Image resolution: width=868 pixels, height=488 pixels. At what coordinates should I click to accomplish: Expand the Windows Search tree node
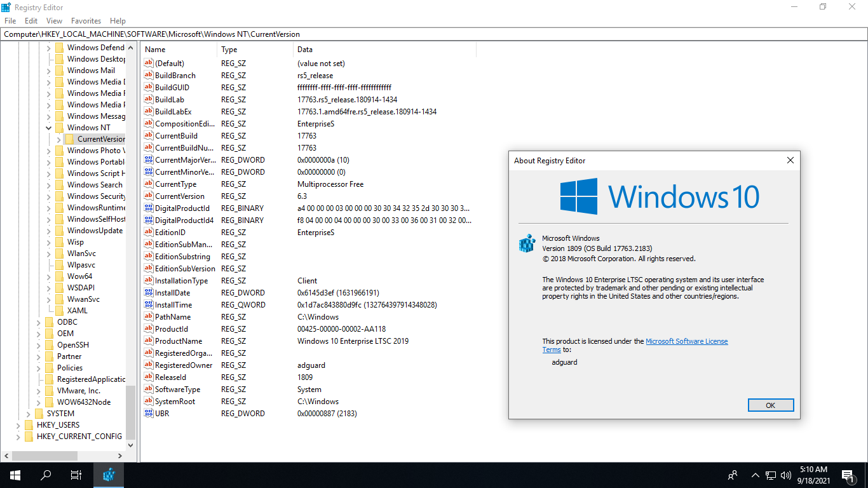[x=49, y=185]
